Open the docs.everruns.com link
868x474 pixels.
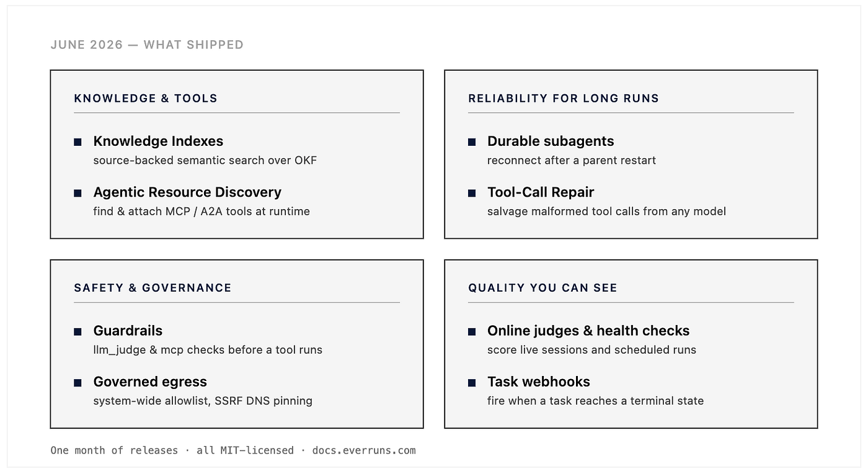point(364,450)
